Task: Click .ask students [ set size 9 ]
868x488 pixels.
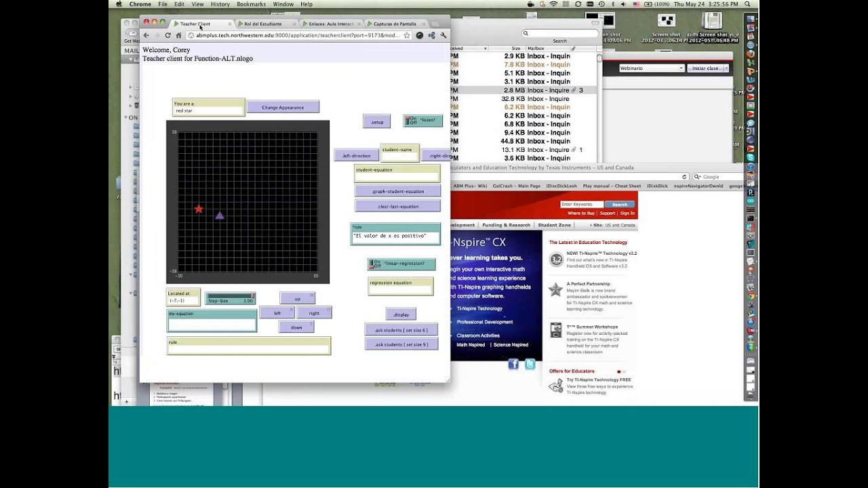Action: [x=401, y=344]
